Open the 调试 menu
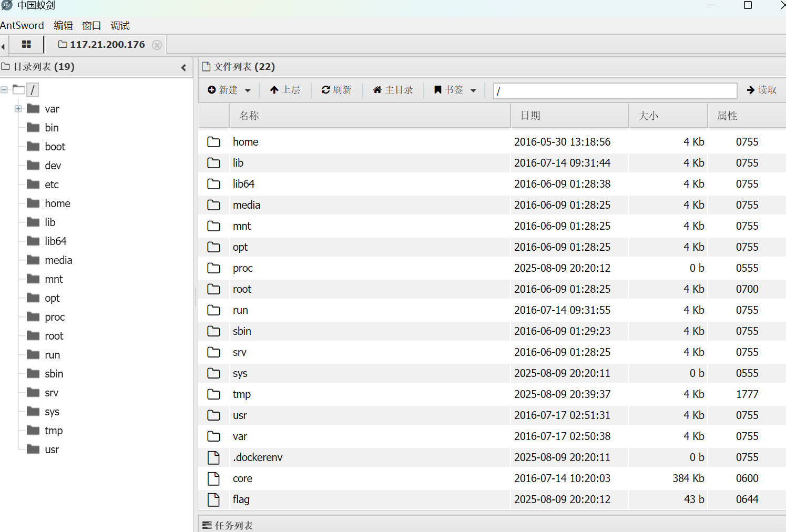 (120, 25)
